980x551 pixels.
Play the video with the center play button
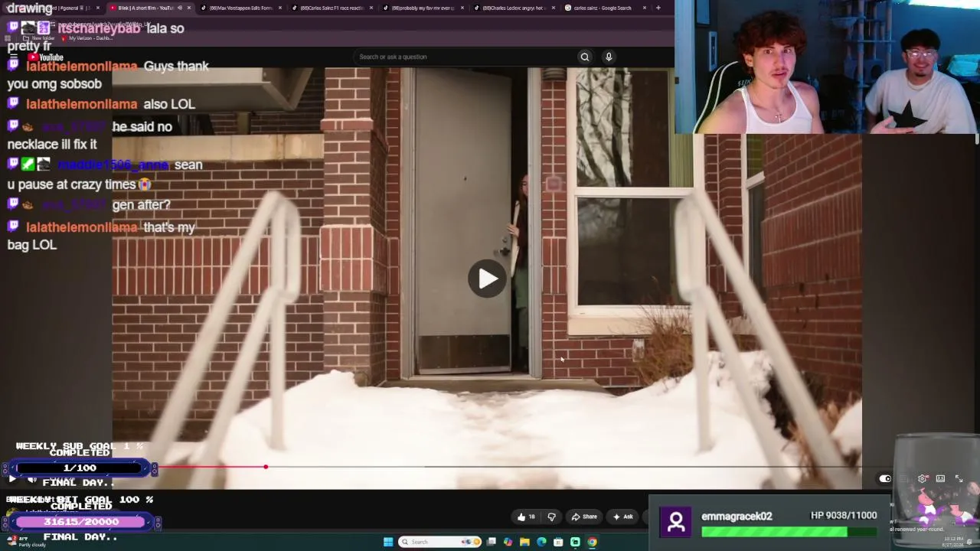487,279
